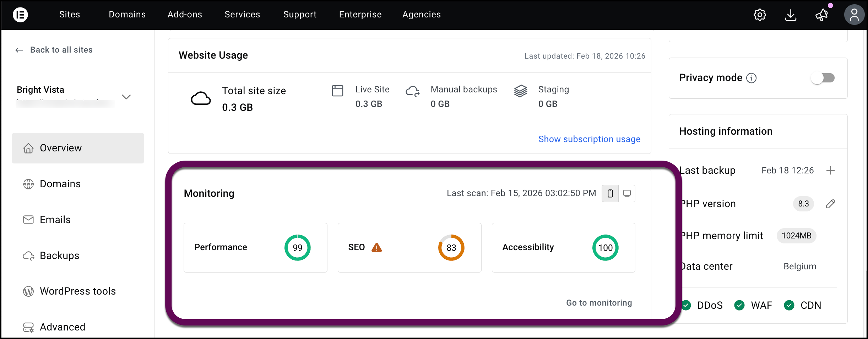Add a backup using the plus icon
868x339 pixels.
[x=831, y=171]
